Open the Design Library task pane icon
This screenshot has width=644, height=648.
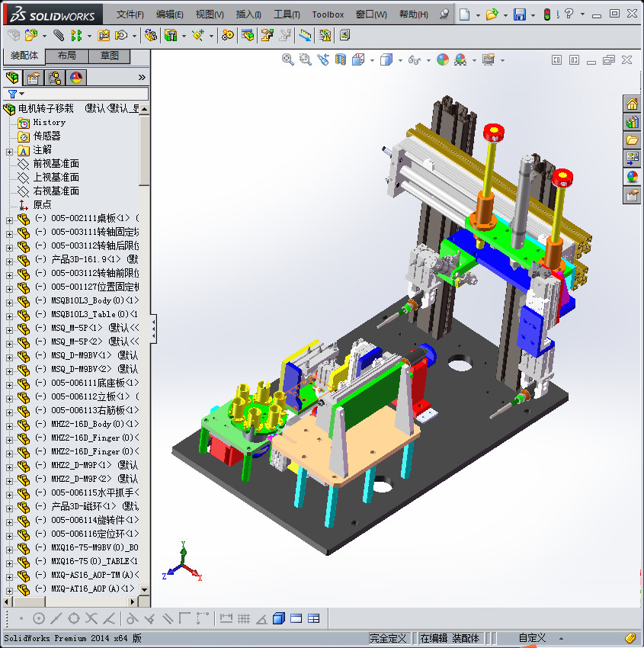tap(632, 122)
